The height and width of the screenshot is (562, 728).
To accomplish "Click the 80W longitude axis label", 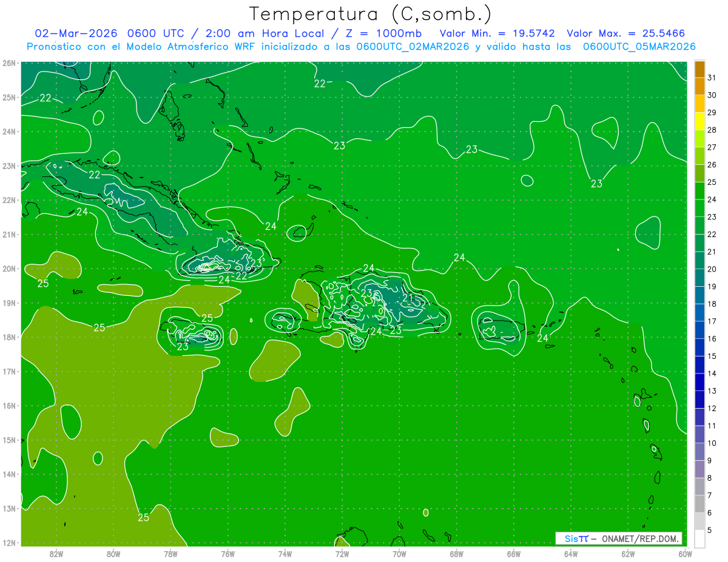I will [x=113, y=554].
